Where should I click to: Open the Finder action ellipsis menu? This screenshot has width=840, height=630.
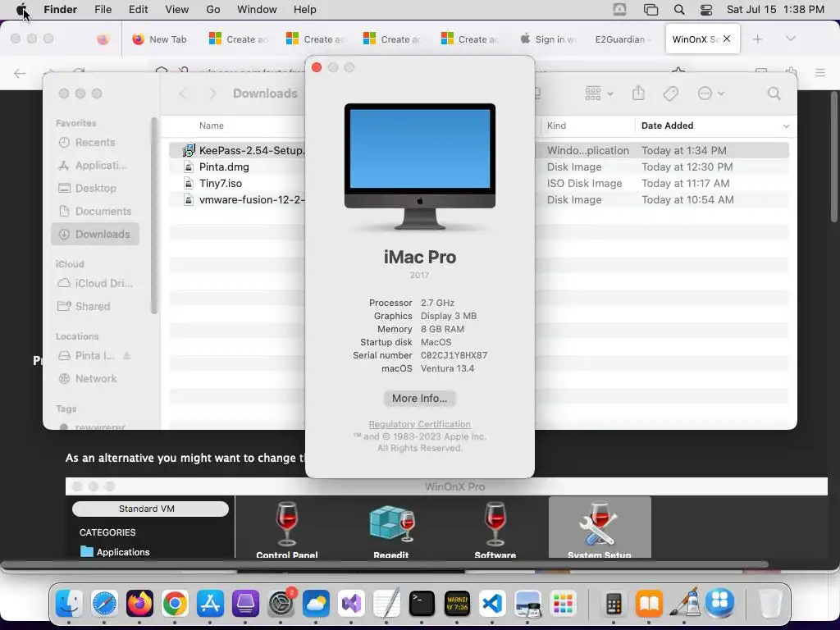coord(711,94)
